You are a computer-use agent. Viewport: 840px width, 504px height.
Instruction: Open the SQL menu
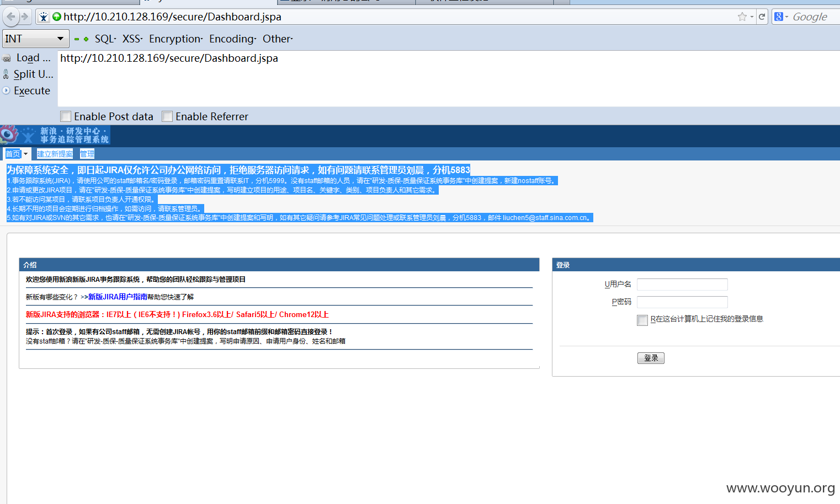click(105, 39)
